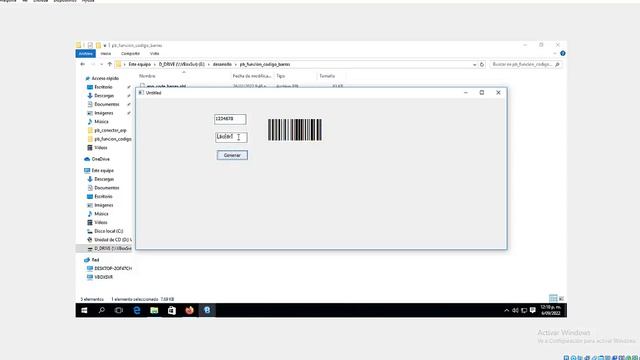Viewport: 640px width, 360px height.
Task: Open Microsoft Store from taskbar
Action: [x=172, y=310]
